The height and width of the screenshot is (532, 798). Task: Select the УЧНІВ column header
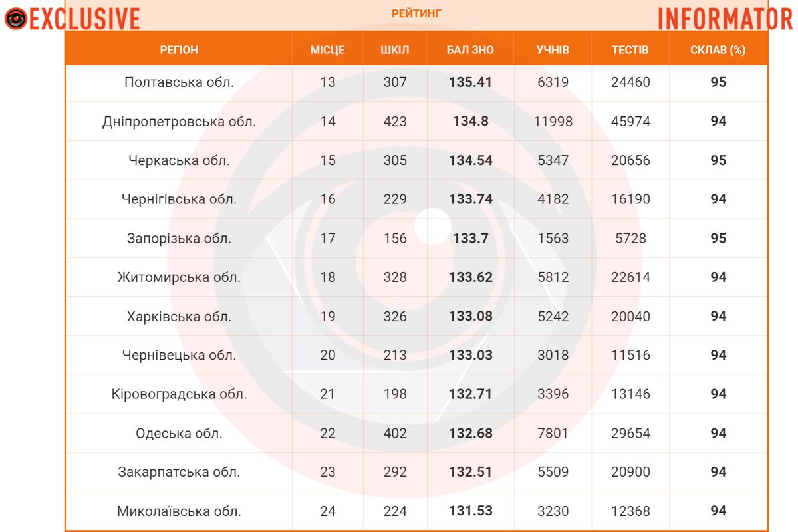tap(553, 50)
